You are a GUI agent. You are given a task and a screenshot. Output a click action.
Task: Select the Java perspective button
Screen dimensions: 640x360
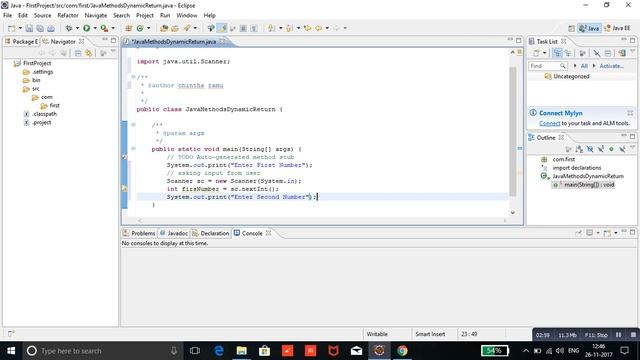[589, 28]
